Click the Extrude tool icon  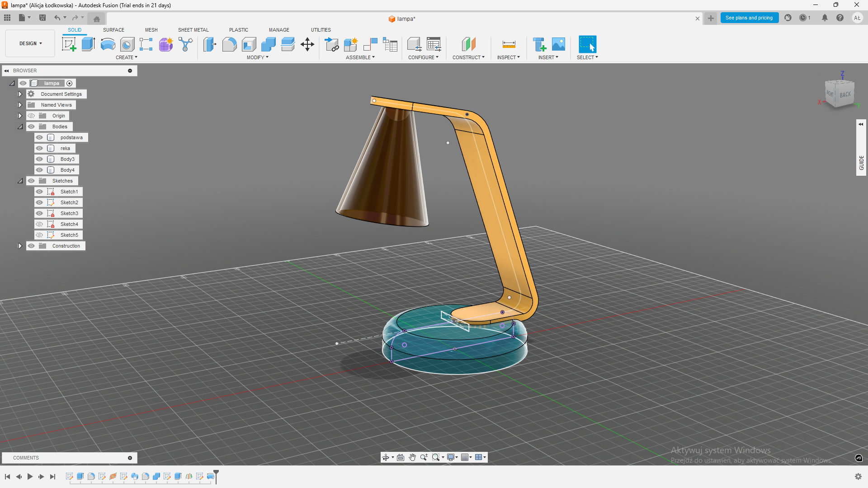[88, 44]
